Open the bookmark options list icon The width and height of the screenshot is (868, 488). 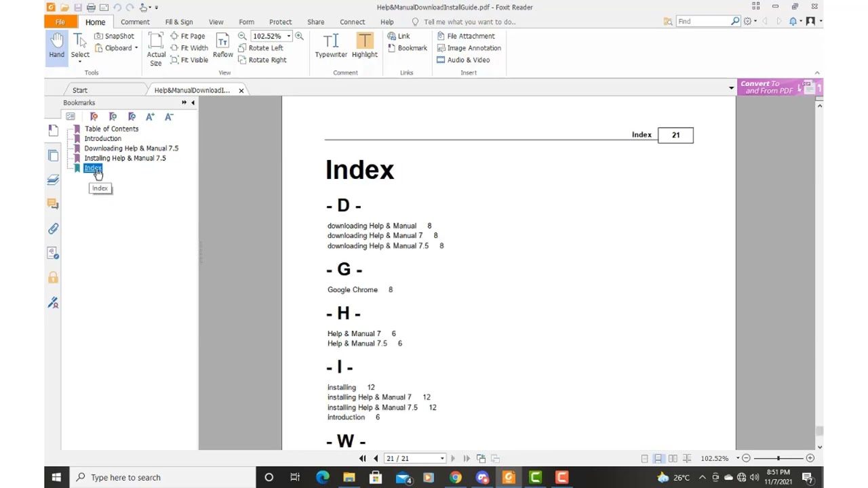[71, 117]
